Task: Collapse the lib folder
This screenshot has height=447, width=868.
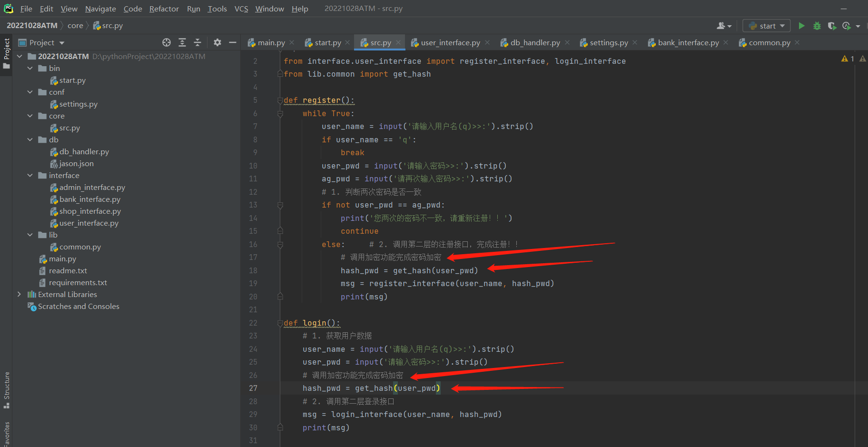Action: coord(30,235)
